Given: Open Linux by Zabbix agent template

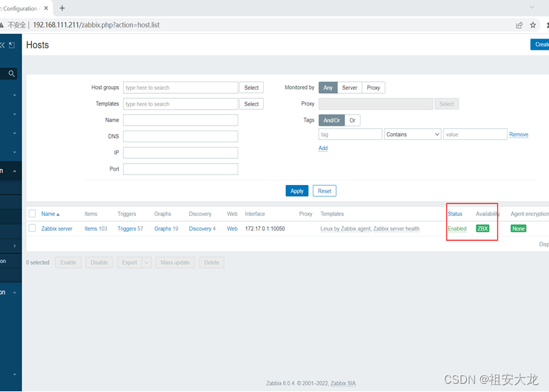Looking at the screenshot, I should [x=345, y=228].
